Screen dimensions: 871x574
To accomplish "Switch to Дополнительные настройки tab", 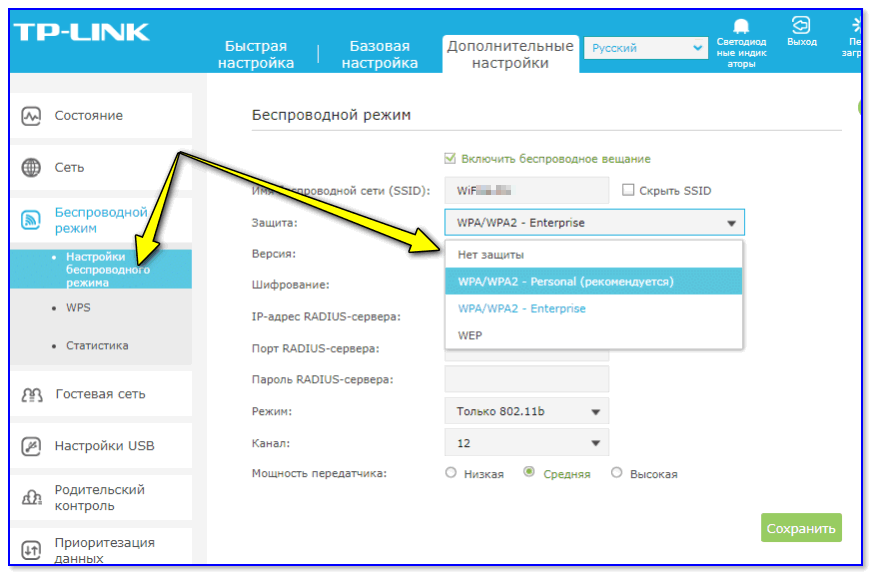I will point(510,54).
